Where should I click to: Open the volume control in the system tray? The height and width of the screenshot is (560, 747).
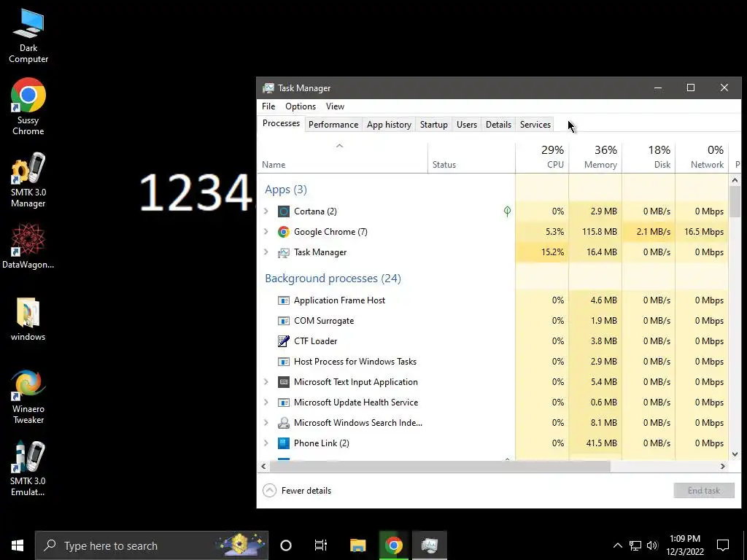pyautogui.click(x=652, y=545)
